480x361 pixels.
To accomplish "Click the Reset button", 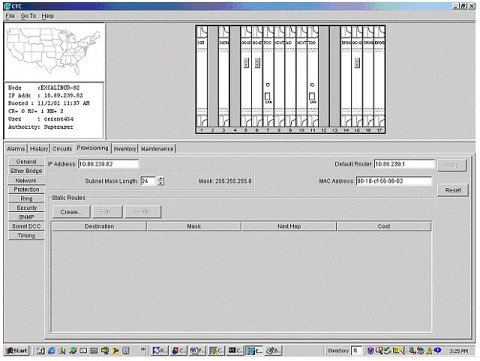I will [x=453, y=190].
